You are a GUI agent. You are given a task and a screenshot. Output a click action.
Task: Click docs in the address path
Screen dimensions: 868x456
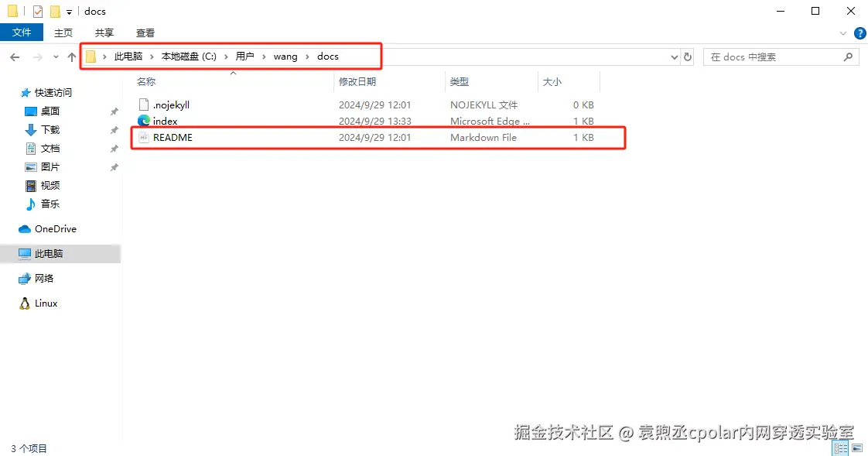[x=328, y=57]
